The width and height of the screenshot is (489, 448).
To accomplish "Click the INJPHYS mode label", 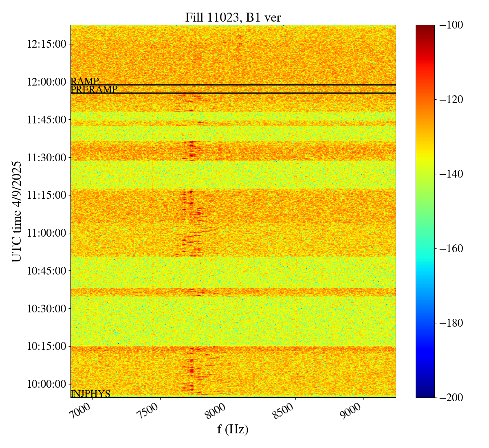I will tap(90, 394).
